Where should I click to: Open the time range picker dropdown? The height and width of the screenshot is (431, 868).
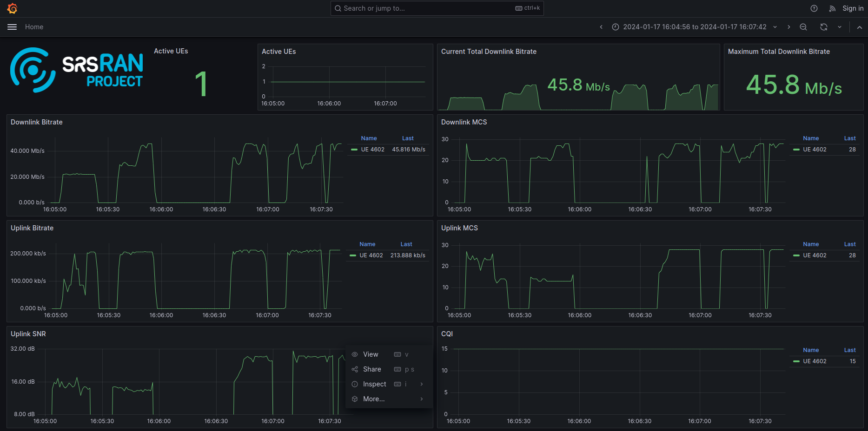pos(695,27)
